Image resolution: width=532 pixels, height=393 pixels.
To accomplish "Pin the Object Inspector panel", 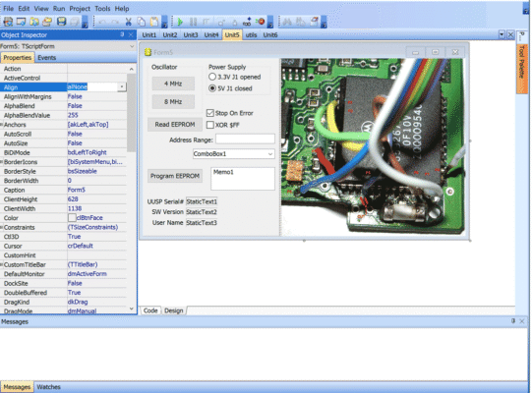I will 122,34.
